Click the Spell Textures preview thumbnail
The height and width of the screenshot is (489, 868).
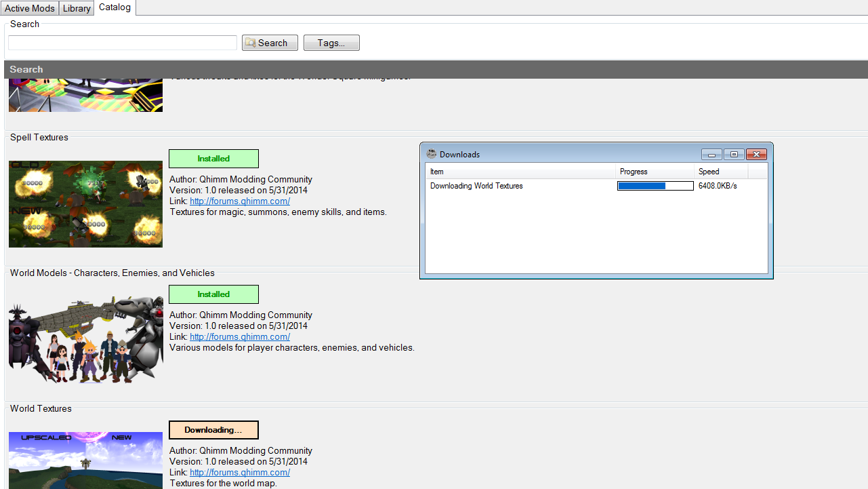pyautogui.click(x=85, y=204)
